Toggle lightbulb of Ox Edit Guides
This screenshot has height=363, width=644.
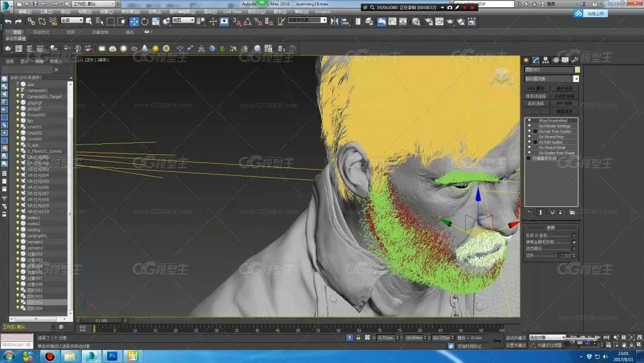(529, 142)
